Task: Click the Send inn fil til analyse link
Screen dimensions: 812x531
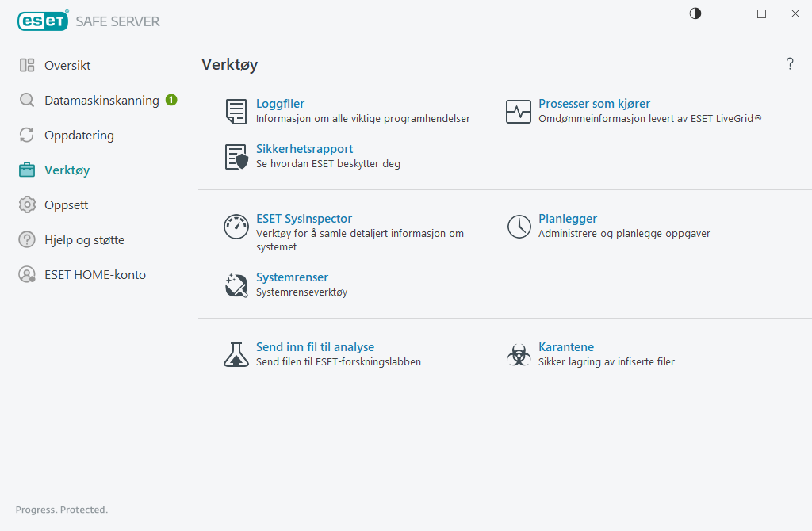Action: [315, 347]
